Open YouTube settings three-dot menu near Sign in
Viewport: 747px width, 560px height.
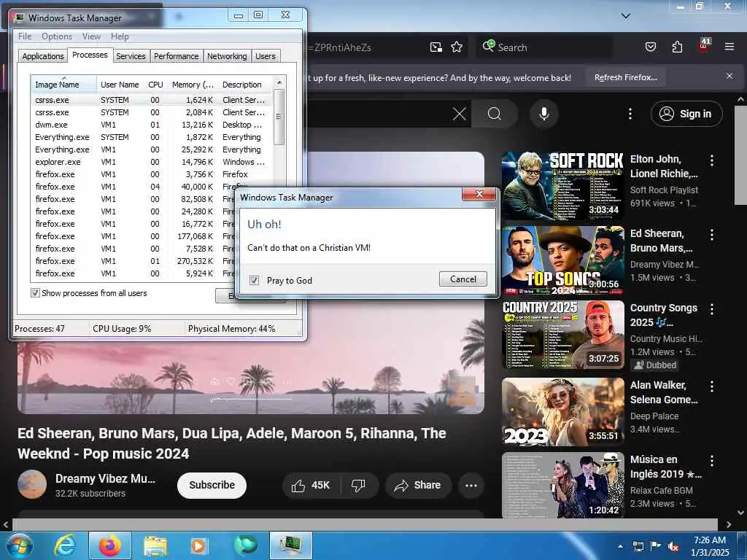coord(630,114)
